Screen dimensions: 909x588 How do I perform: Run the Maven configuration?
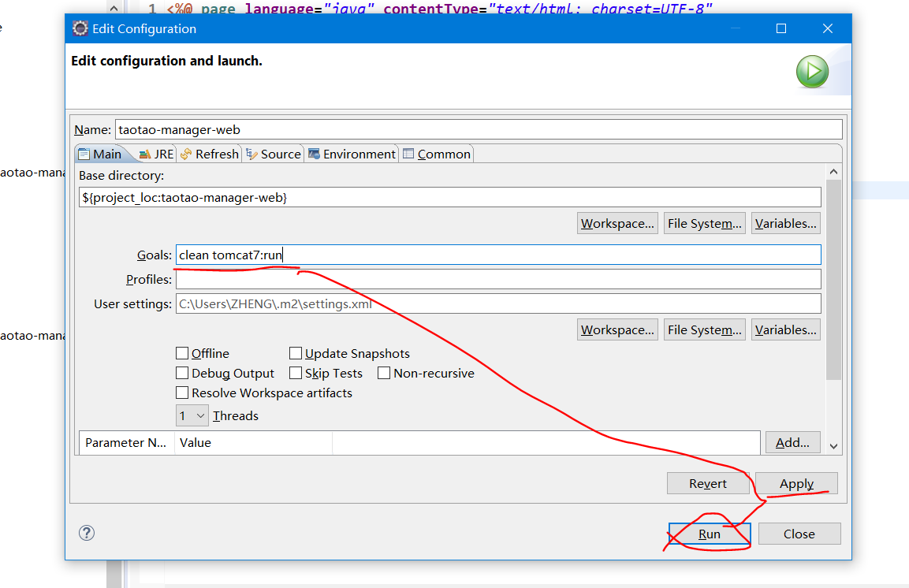pyautogui.click(x=710, y=534)
